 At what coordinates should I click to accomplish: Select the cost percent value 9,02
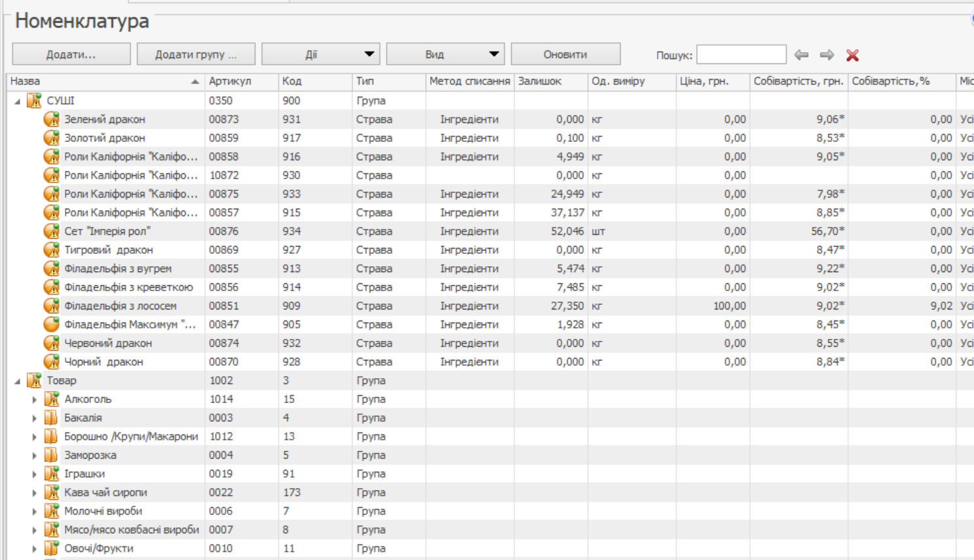(941, 306)
